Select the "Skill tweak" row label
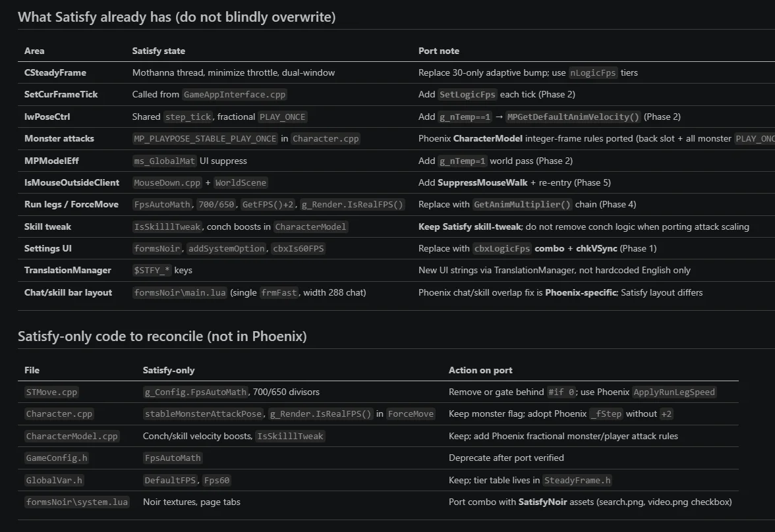This screenshot has width=775, height=532. tap(48, 226)
